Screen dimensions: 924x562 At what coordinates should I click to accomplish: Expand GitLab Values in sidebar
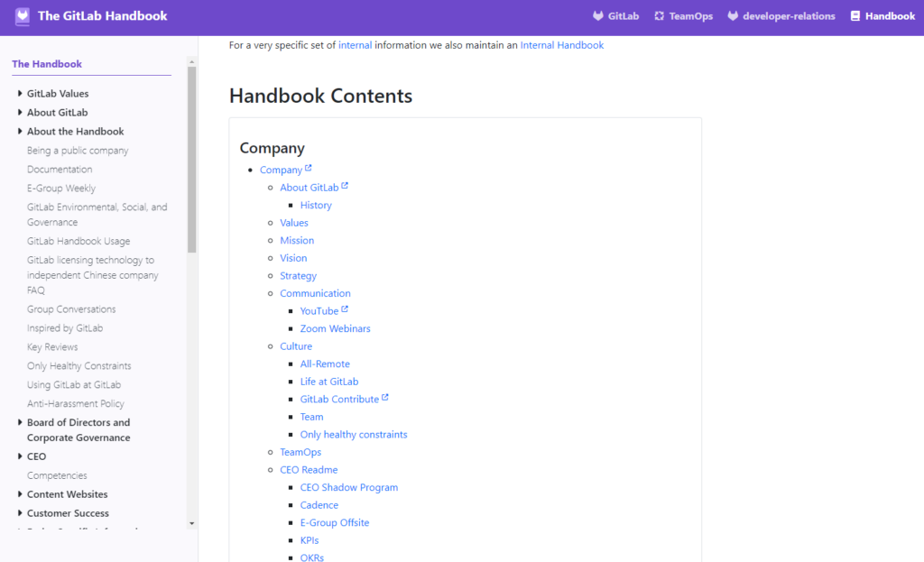(20, 93)
